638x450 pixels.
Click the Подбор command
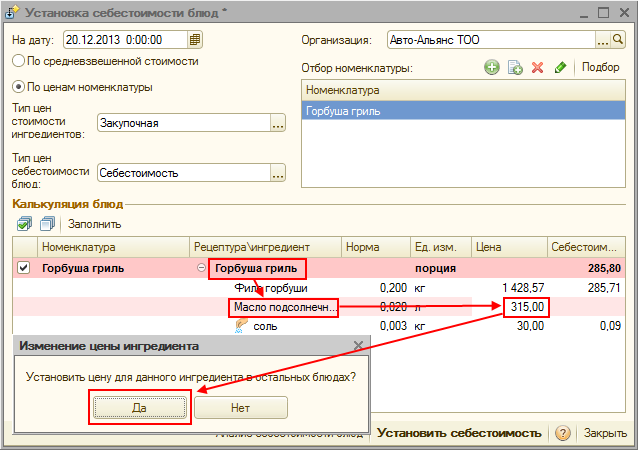coord(600,67)
